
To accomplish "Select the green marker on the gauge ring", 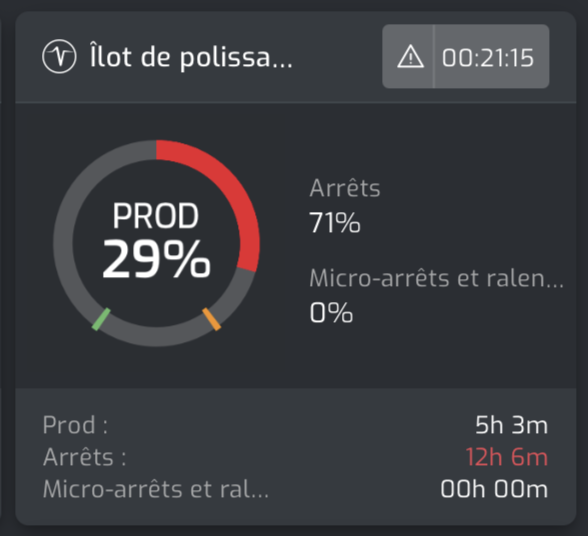I will click(x=101, y=319).
